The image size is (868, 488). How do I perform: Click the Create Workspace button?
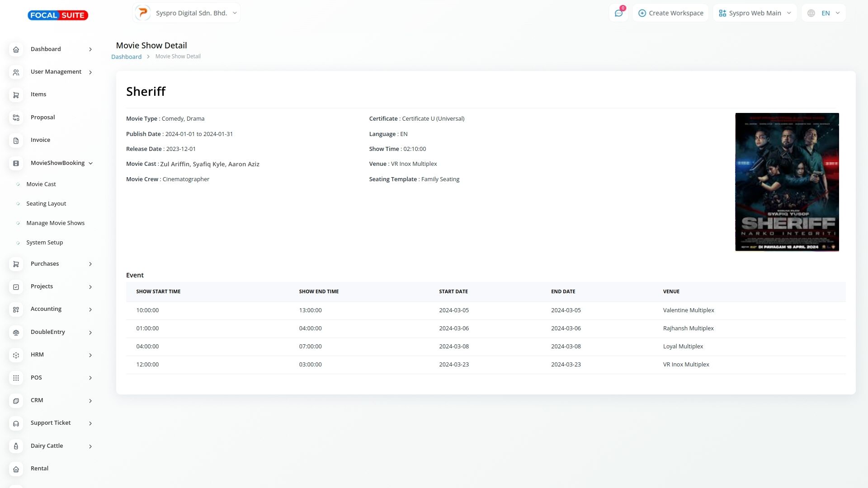pos(670,13)
